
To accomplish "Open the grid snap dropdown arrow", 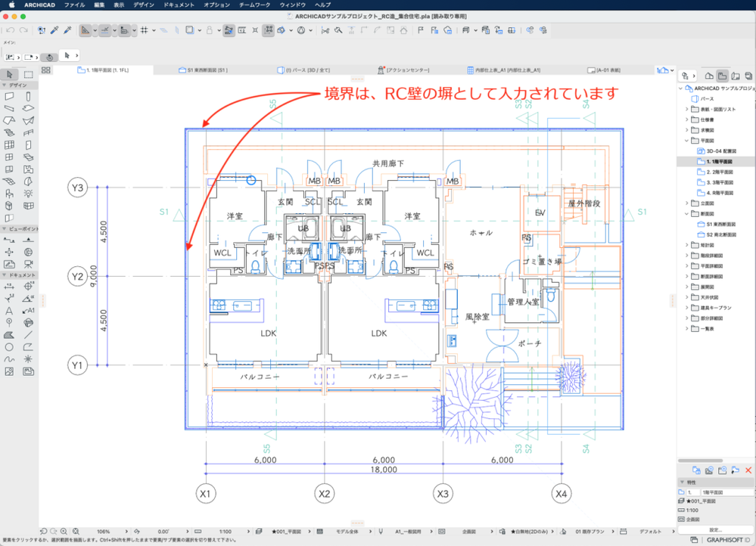I will point(154,30).
